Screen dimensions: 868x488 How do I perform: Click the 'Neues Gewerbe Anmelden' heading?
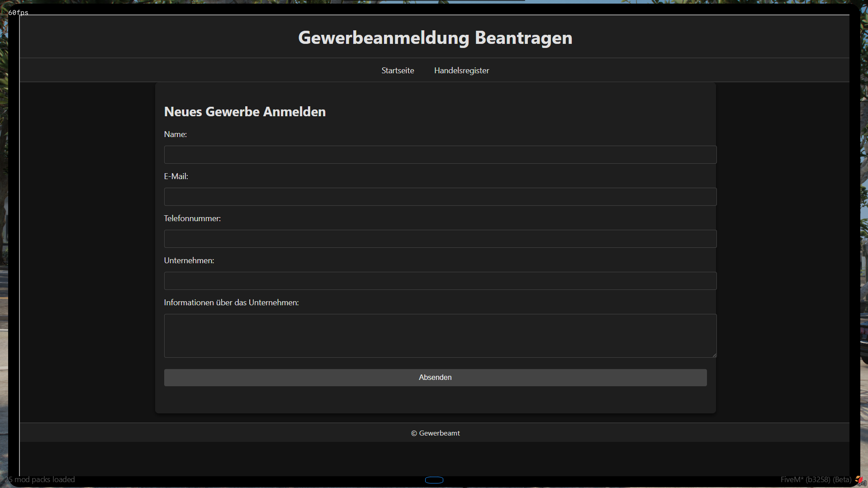[x=245, y=112]
